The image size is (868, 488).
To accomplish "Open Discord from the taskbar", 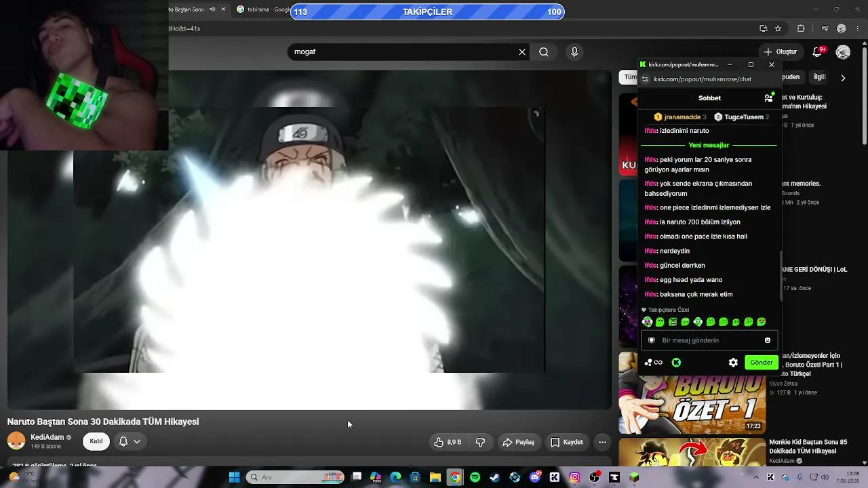I will tap(535, 477).
